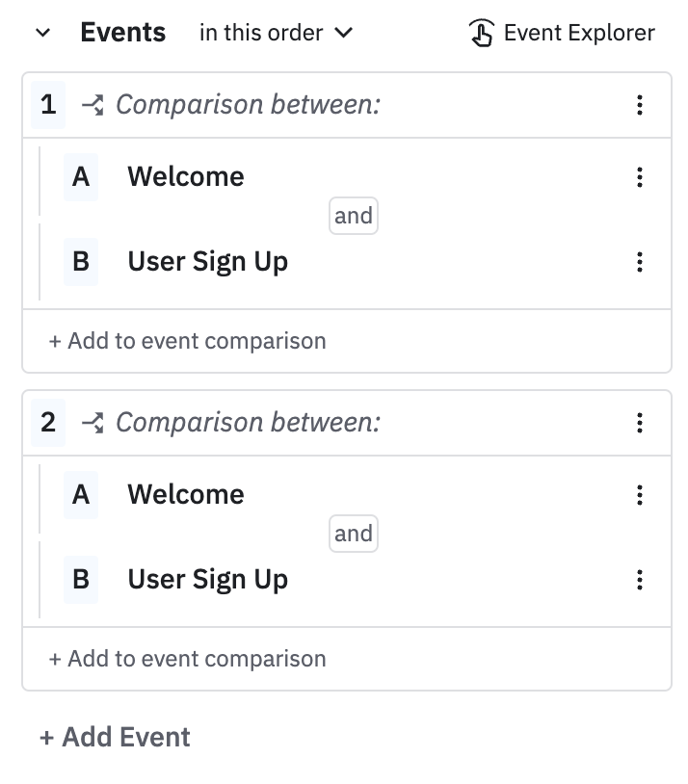Click the comparison shuffle icon in step 2

tap(93, 423)
